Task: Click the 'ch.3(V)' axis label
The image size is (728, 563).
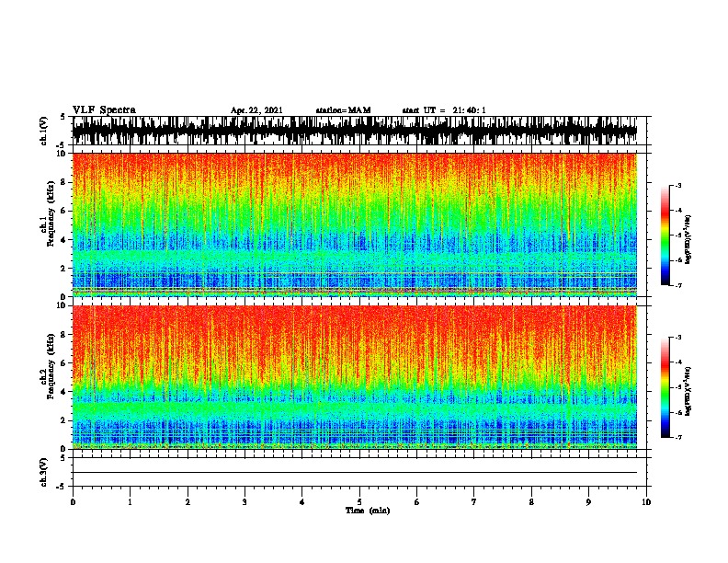Action: coord(44,472)
